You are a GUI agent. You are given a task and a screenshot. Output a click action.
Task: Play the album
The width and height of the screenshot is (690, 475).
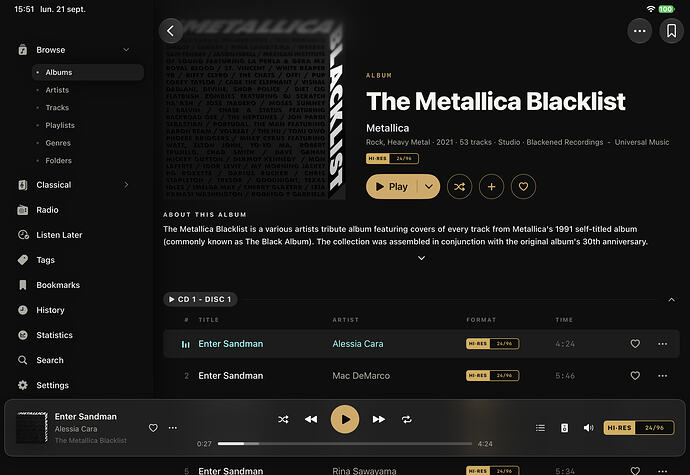pyautogui.click(x=392, y=187)
